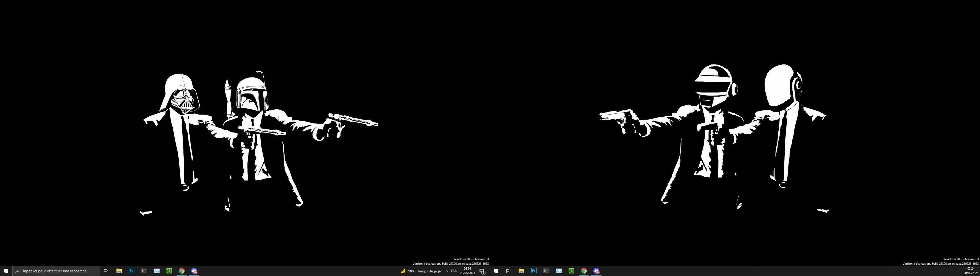Screen dimensions: 980x276
Task: Launch File Explorer from the primary taskbar
Action: (119, 271)
